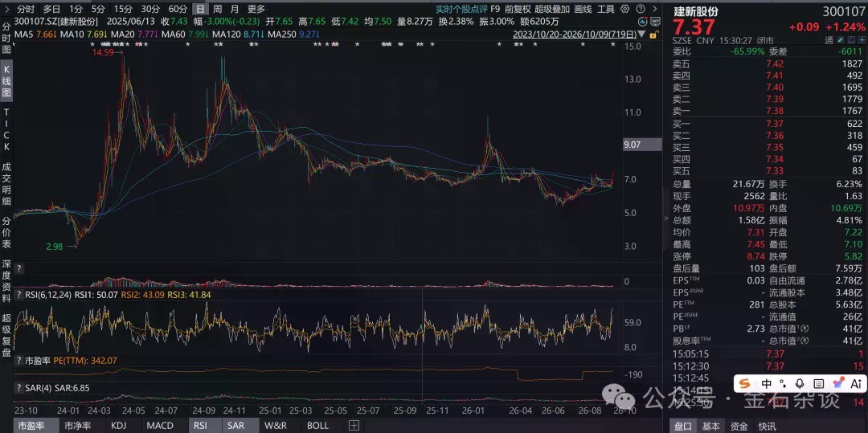Start voice input microphone icon

pos(800,383)
